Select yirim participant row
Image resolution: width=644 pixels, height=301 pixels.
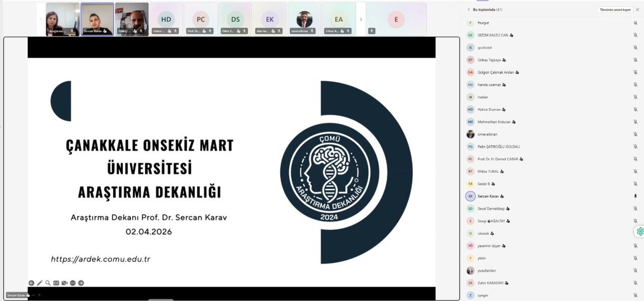click(x=553, y=258)
